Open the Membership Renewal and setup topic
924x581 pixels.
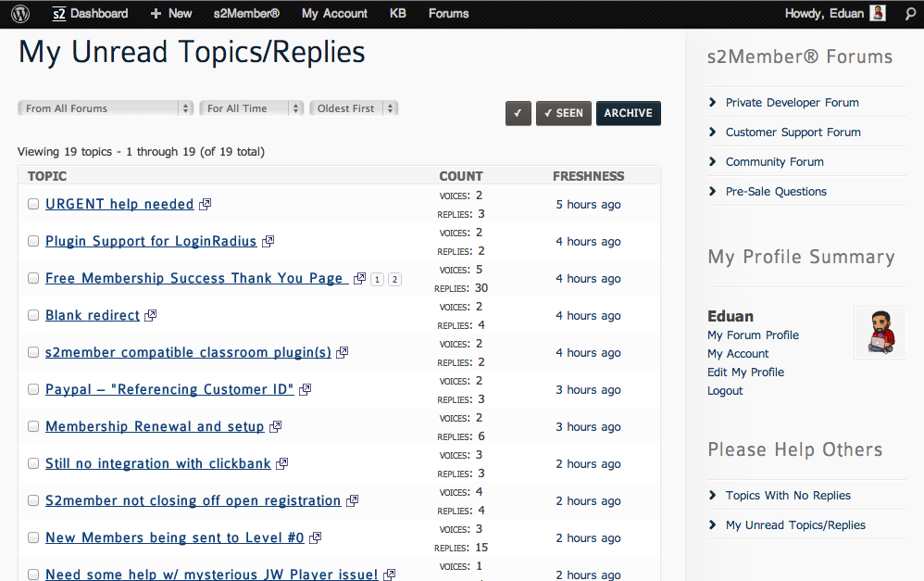coord(155,426)
